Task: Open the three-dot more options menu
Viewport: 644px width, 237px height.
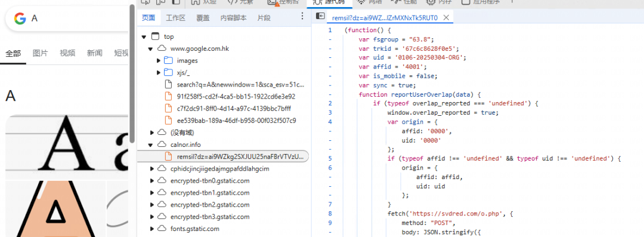Action: point(302,16)
